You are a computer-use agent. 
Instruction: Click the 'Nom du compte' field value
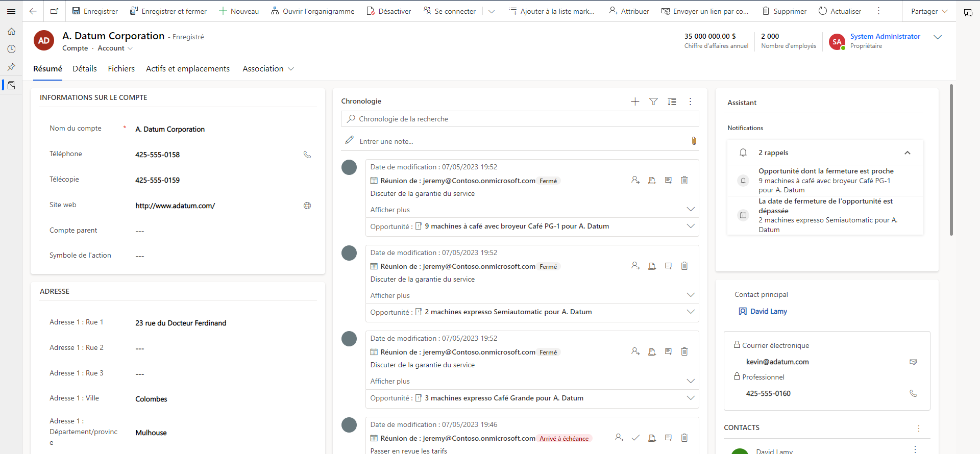(x=170, y=129)
